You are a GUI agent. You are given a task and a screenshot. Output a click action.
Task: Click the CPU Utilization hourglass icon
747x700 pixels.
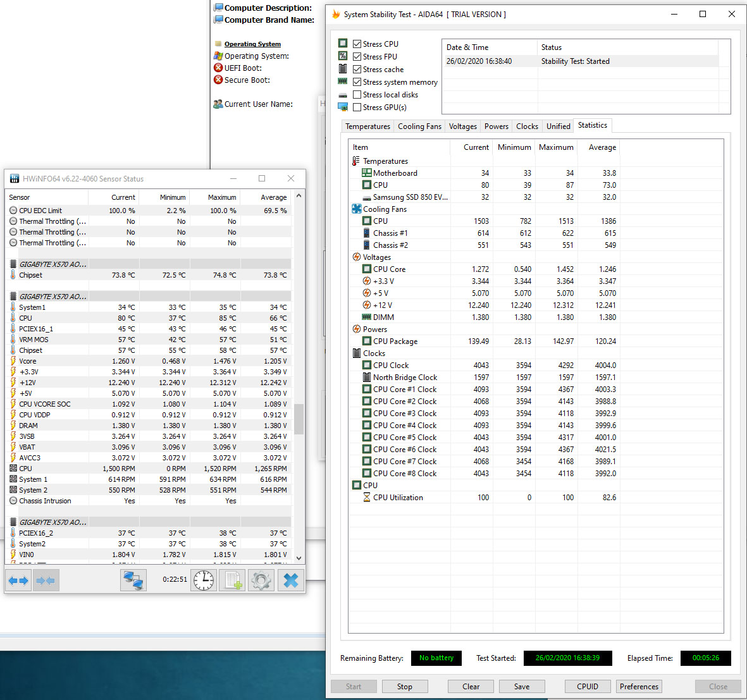366,497
